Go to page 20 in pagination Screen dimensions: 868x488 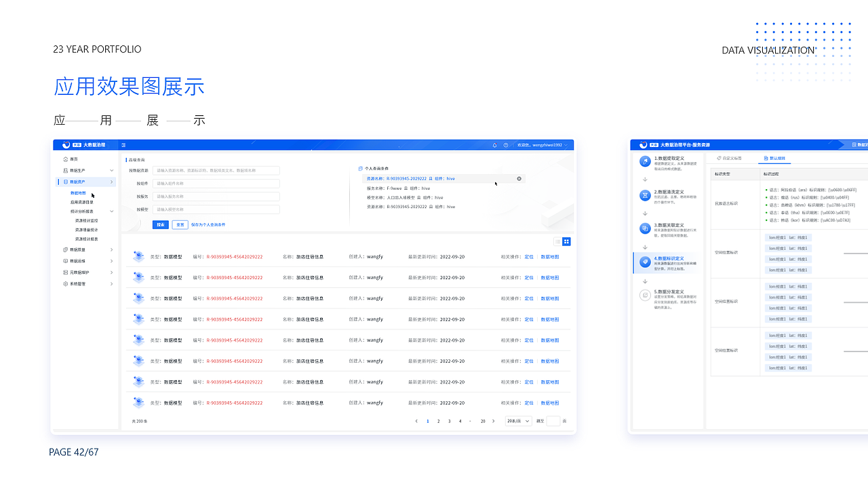click(x=483, y=421)
